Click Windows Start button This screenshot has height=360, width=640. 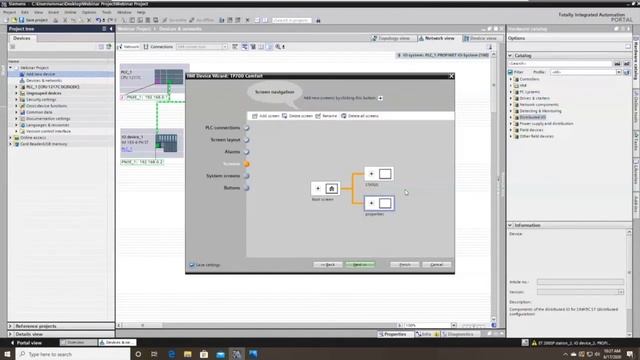click(7, 354)
